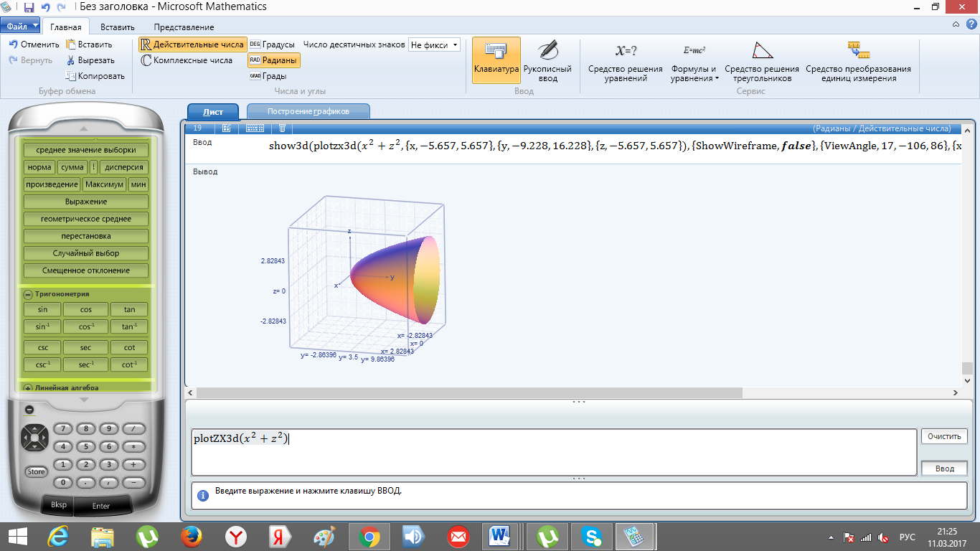
Task: Click the calculator Enter key
Action: tap(101, 506)
